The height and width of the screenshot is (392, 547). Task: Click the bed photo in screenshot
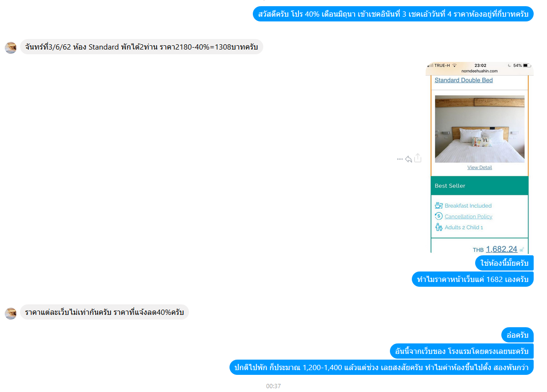480,129
